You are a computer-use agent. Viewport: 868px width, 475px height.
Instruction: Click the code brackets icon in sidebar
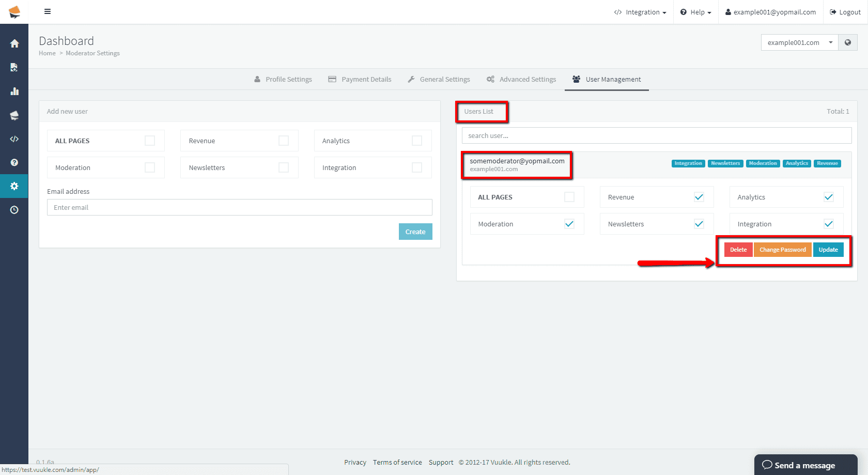click(14, 139)
